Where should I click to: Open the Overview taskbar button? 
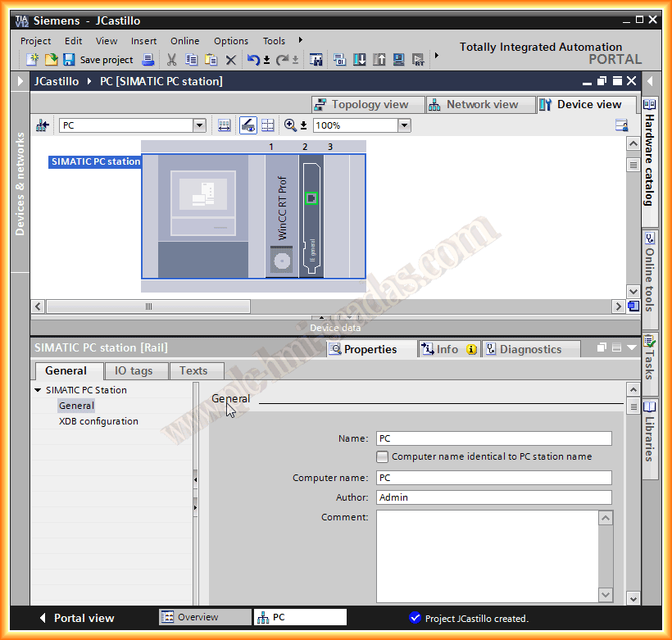click(x=205, y=617)
